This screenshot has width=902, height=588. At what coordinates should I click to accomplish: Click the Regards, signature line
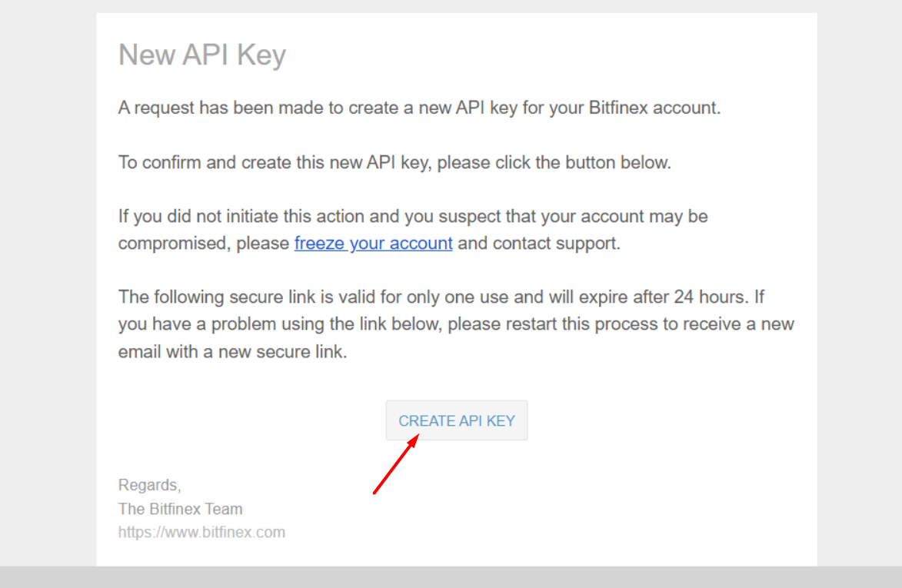pyautogui.click(x=149, y=485)
